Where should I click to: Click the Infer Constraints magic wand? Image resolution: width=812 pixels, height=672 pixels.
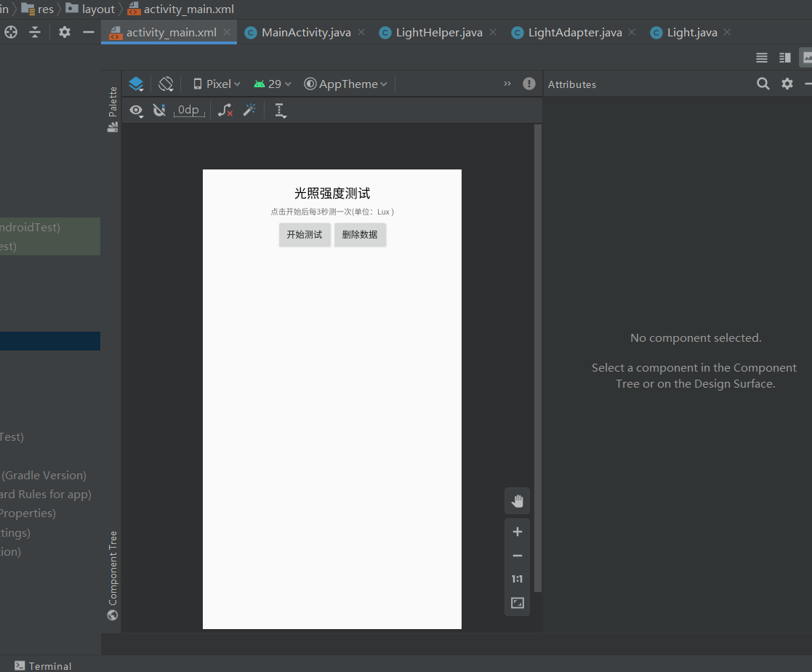click(249, 110)
